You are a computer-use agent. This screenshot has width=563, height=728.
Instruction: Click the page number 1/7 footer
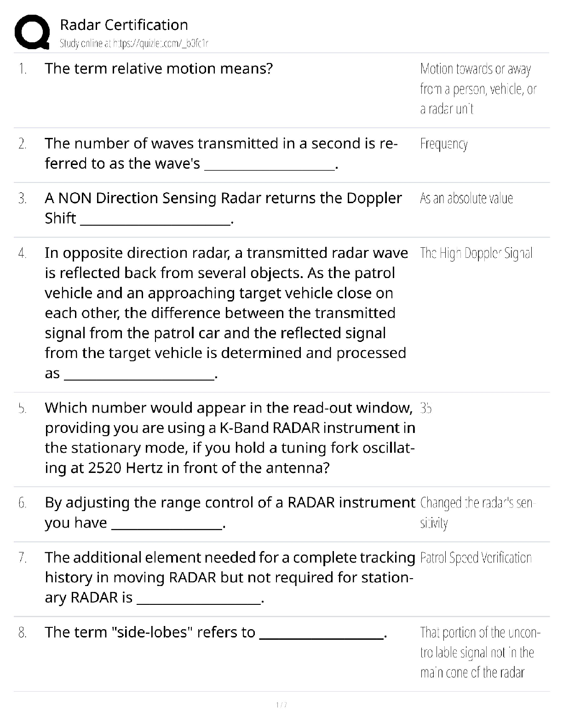pos(281,705)
